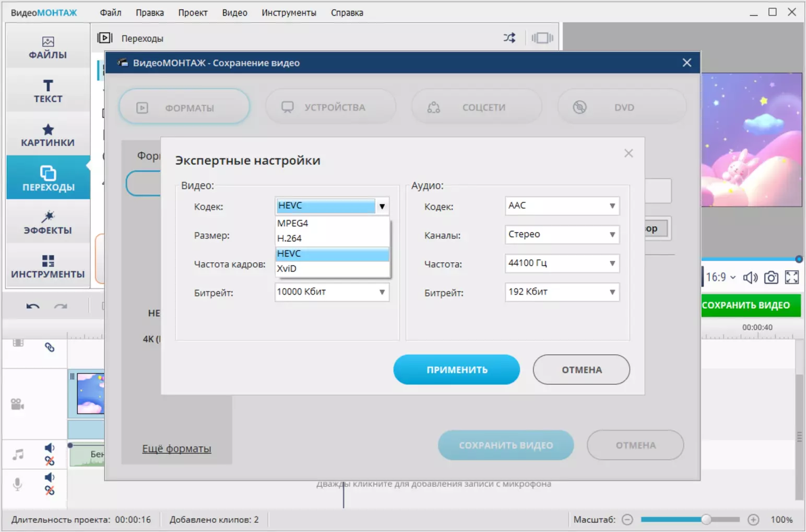806x532 pixels.
Task: Open the Каналы Стерео dropdown
Action: (562, 235)
